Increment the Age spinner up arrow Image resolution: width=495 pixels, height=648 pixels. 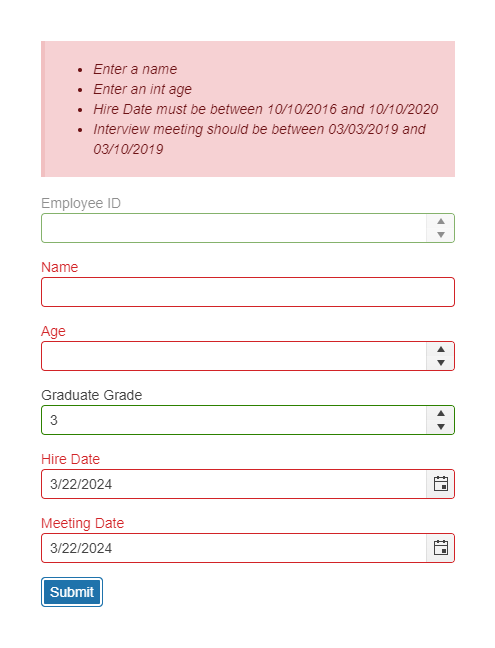tap(440, 349)
